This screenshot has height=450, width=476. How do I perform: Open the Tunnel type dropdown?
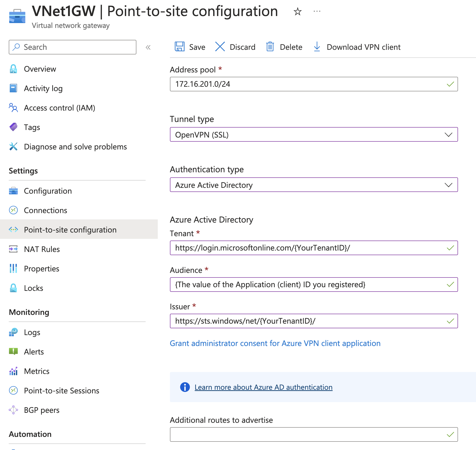point(314,134)
